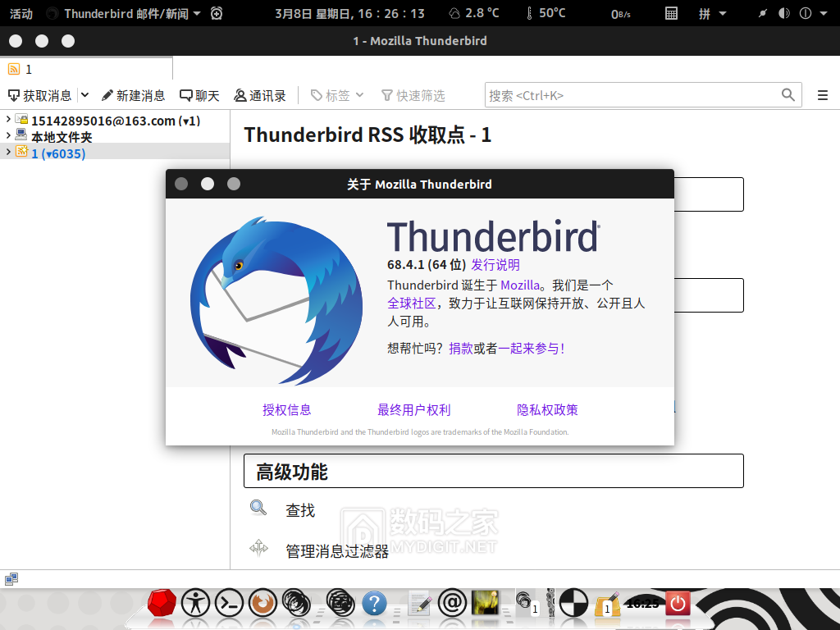Viewport: 840px width, 630px height.
Task: Expand the RSS account 1 tree node
Action: tap(8, 152)
